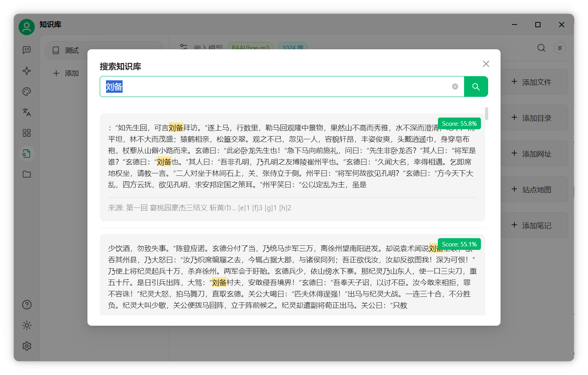588x375 pixels.
Task: Open the mini apps grid icon
Action: pos(27,133)
